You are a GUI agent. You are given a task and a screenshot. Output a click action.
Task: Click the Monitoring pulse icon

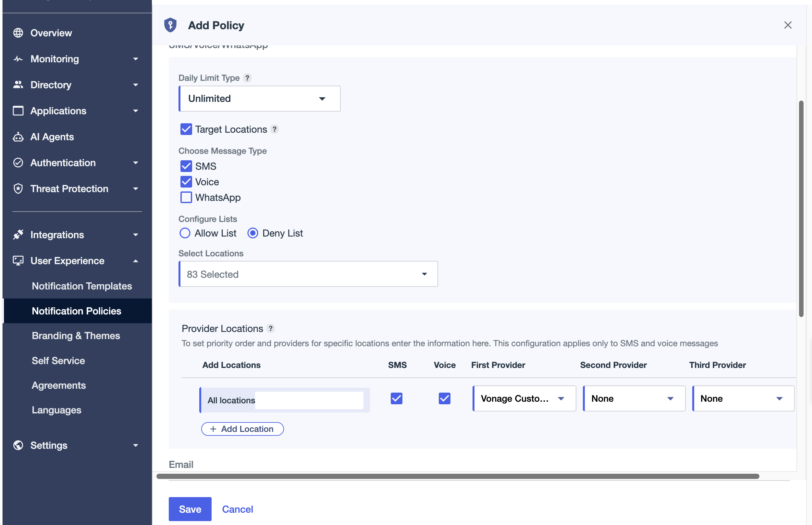pos(18,59)
